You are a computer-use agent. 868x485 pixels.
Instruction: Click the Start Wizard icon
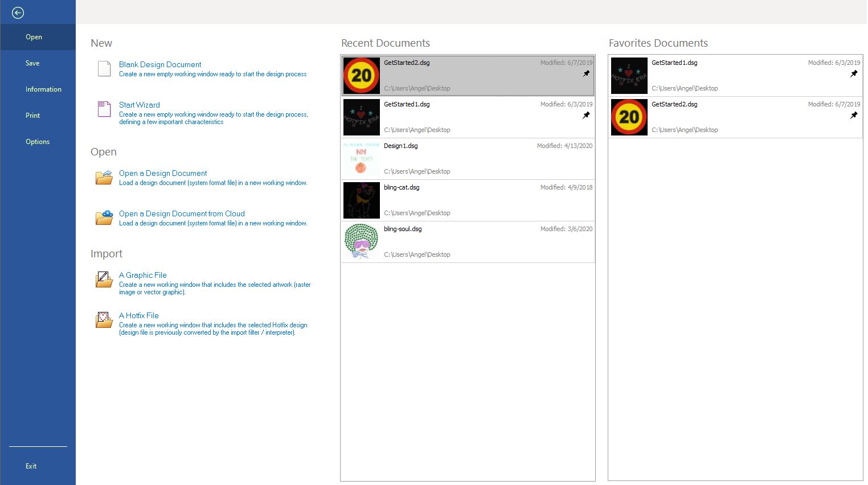tap(104, 109)
